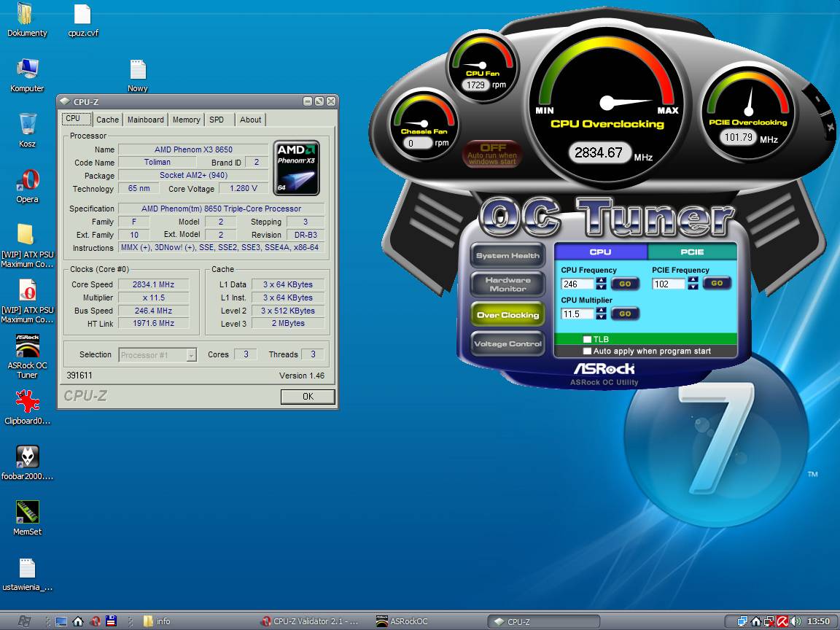Viewport: 840px width, 630px height.
Task: Click the CPU Frequency input field
Action: 577,284
